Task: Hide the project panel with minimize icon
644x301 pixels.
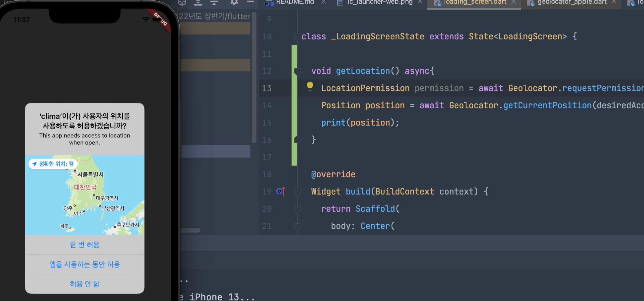Action: point(250,2)
